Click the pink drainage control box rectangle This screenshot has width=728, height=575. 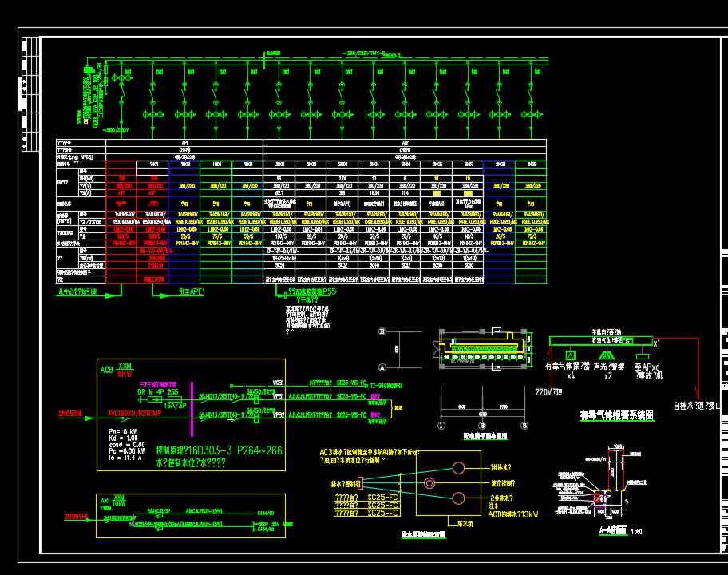360,483
